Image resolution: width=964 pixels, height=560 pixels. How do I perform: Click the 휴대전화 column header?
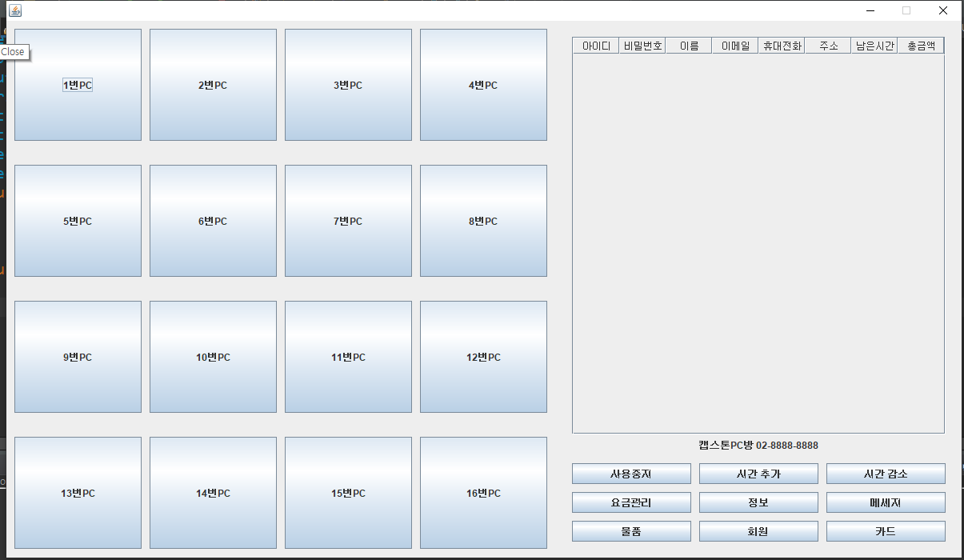click(782, 46)
